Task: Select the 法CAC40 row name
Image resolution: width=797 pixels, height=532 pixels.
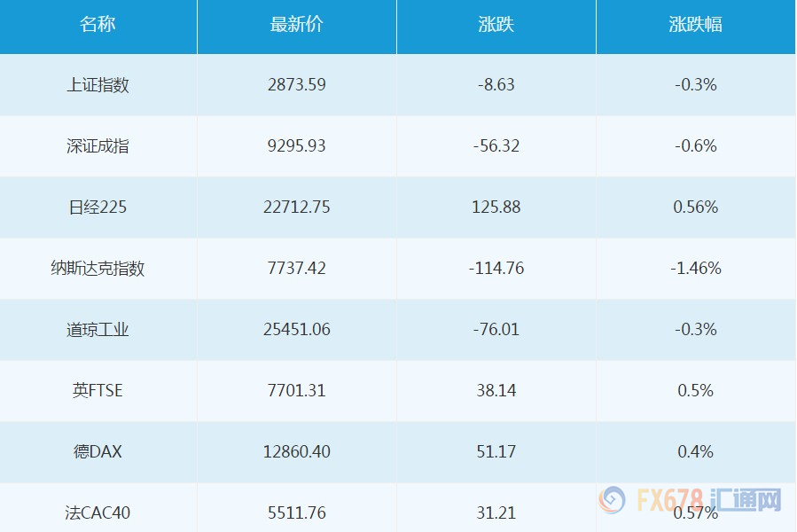Action: tap(98, 512)
